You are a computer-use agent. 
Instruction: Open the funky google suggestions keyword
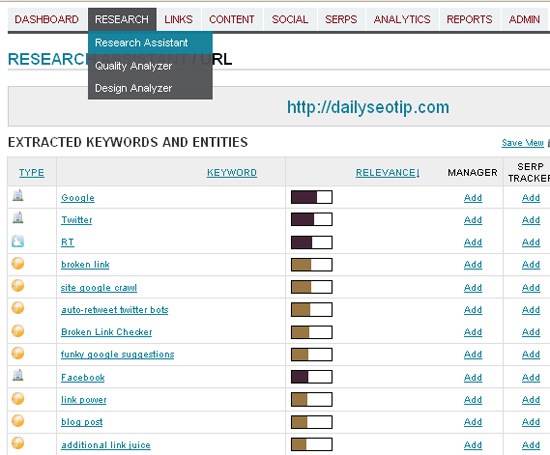tap(118, 355)
